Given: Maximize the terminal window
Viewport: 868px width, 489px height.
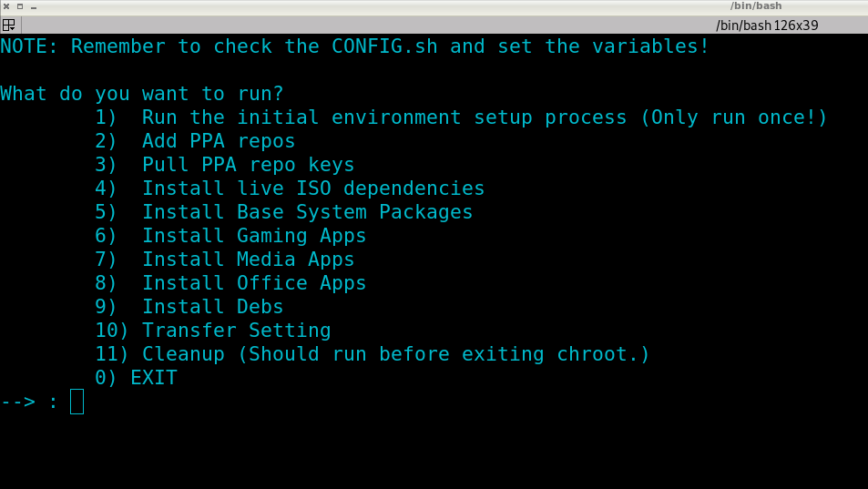Looking at the screenshot, I should pyautogui.click(x=20, y=6).
